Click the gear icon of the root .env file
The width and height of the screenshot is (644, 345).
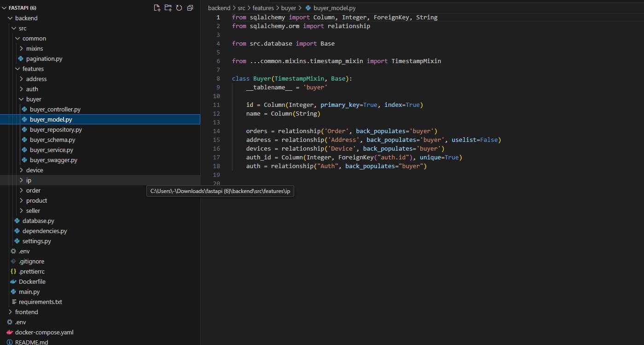point(10,322)
